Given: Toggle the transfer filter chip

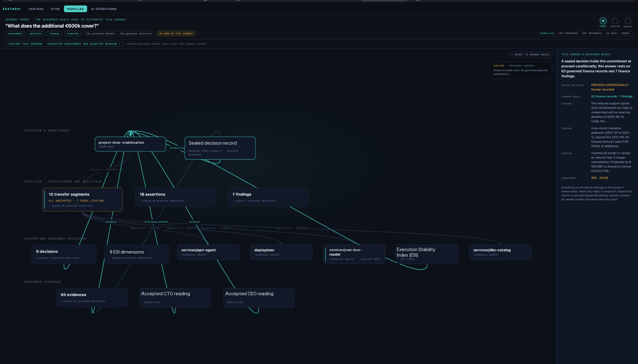Looking at the screenshot, I should (73, 34).
